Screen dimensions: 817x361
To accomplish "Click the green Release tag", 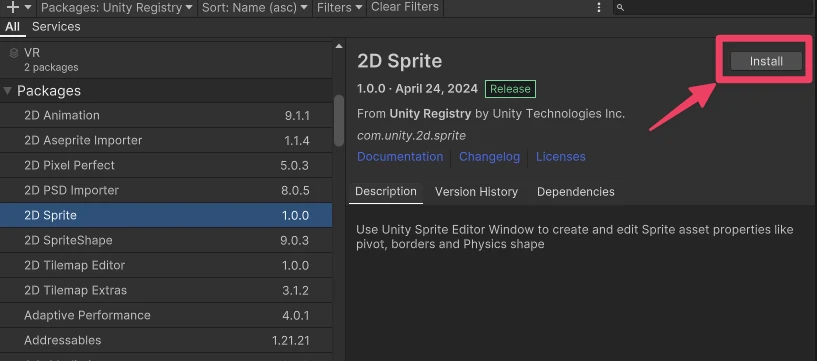I will (x=510, y=89).
